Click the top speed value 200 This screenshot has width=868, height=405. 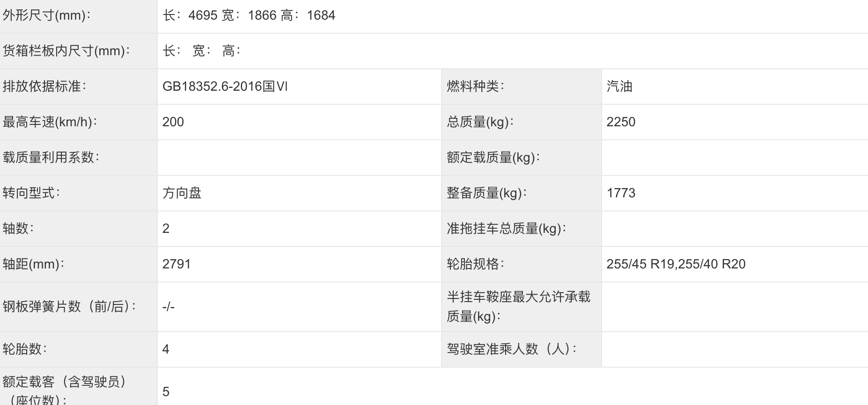coord(173,122)
